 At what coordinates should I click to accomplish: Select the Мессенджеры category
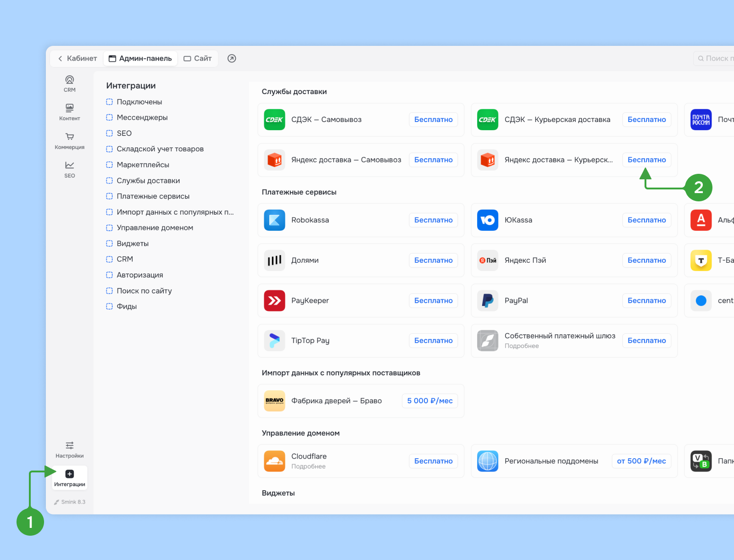pyautogui.click(x=137, y=117)
